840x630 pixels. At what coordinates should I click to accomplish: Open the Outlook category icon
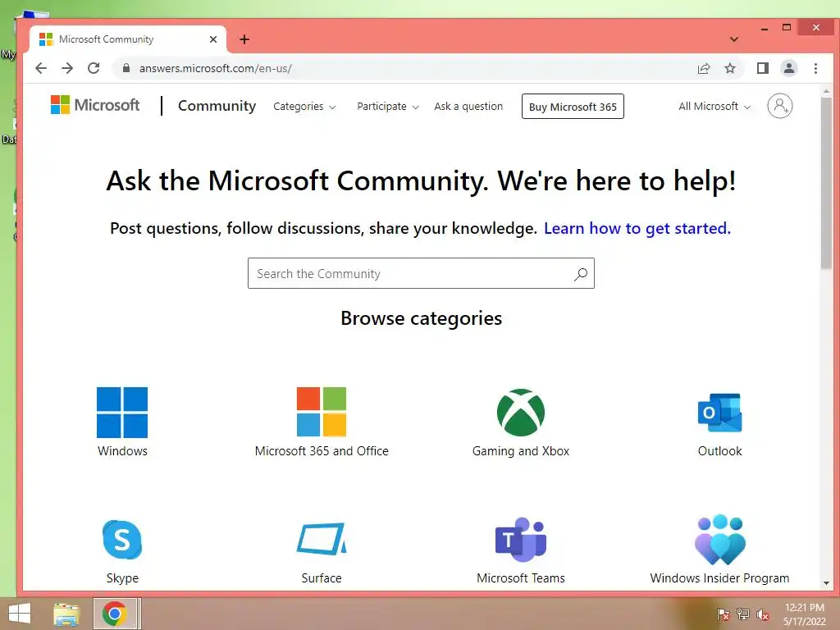click(719, 413)
